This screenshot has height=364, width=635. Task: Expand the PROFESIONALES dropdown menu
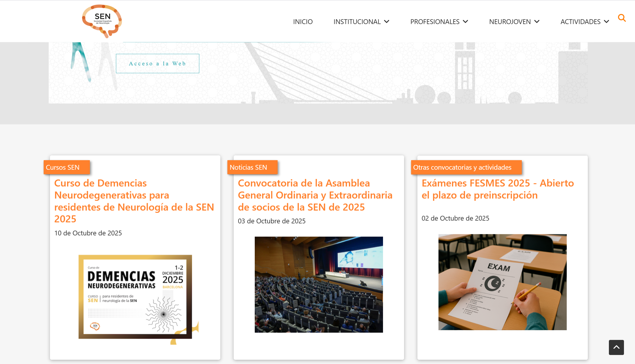439,22
